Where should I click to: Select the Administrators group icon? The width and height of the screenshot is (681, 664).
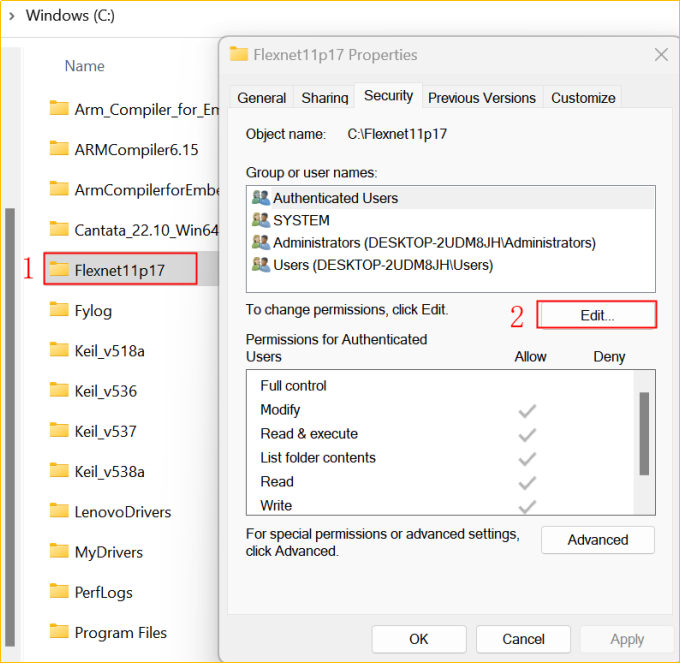pyautogui.click(x=261, y=242)
